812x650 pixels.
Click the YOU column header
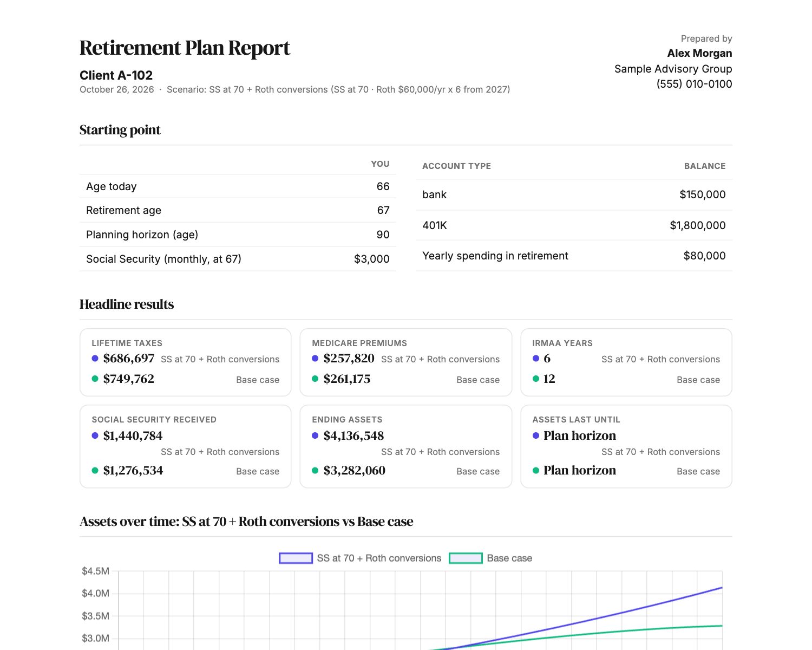(x=380, y=164)
